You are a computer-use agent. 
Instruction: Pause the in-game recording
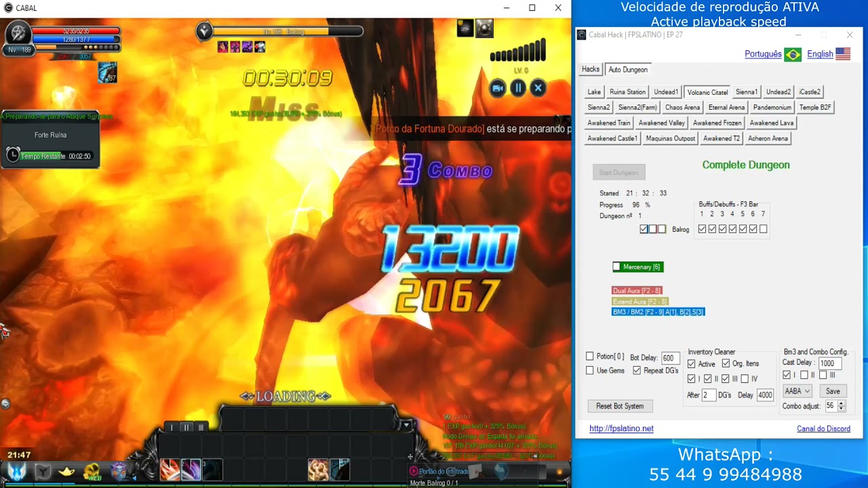pyautogui.click(x=518, y=88)
